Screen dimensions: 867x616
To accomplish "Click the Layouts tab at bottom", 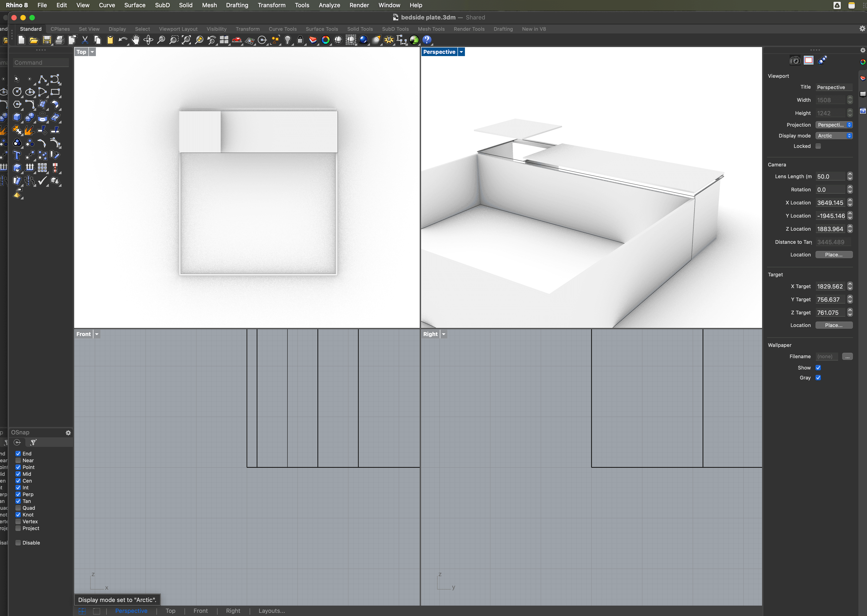I will pyautogui.click(x=272, y=611).
